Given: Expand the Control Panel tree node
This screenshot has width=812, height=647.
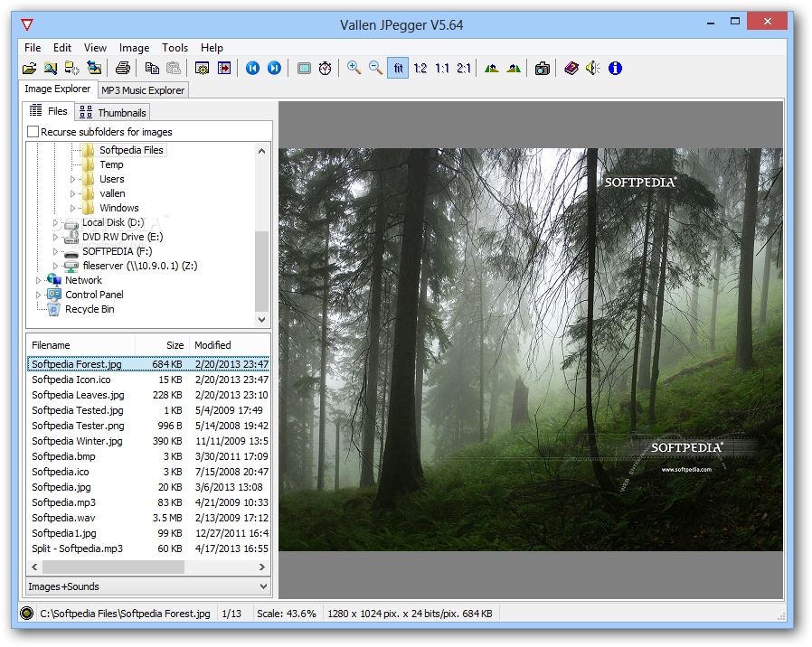Looking at the screenshot, I should pos(38,295).
